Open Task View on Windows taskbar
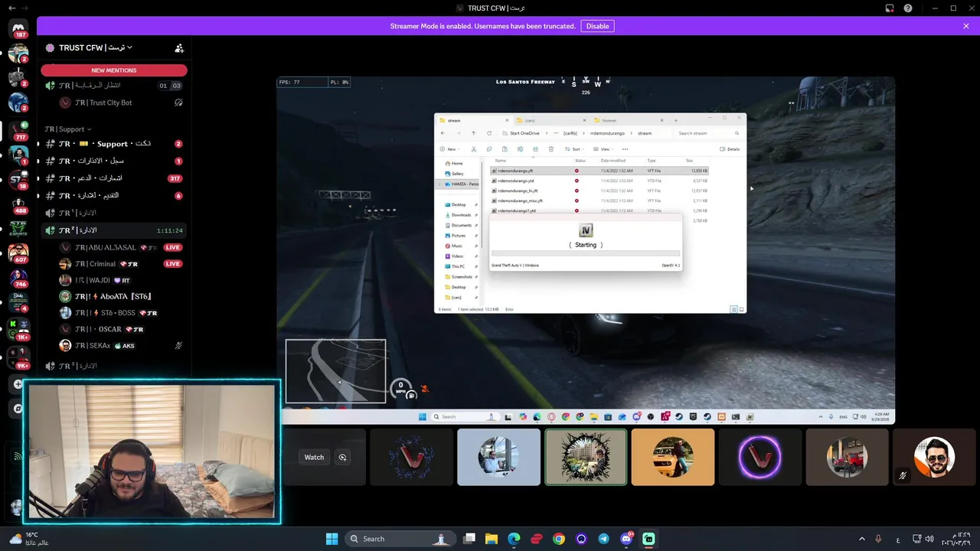The height and width of the screenshot is (551, 980). click(x=469, y=539)
